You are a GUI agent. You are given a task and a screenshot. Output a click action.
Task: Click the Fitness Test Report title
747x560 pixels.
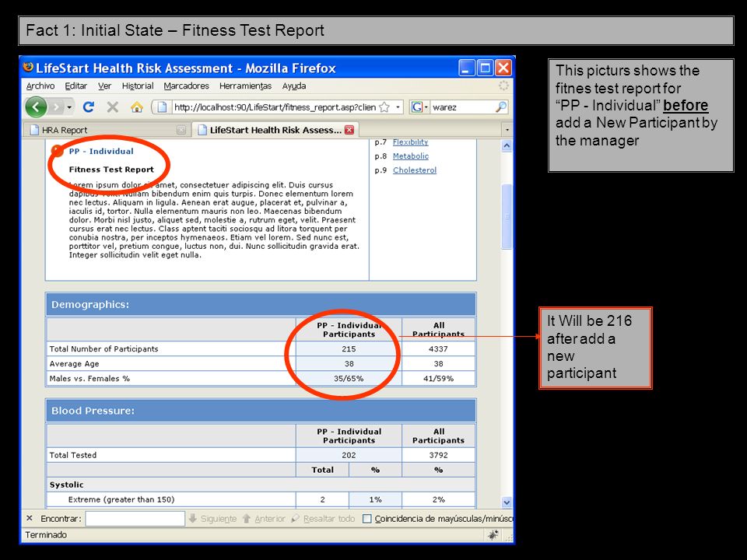point(111,169)
